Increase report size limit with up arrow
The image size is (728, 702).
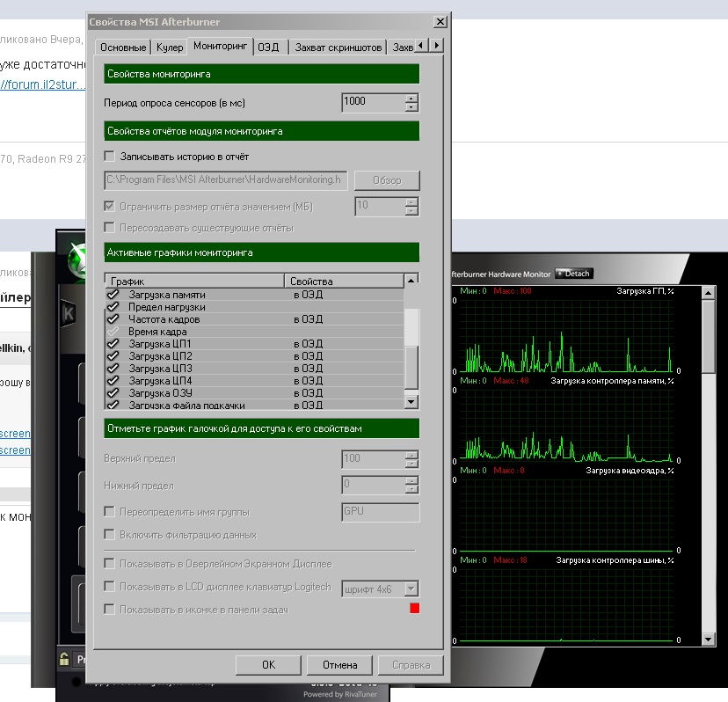tap(411, 202)
